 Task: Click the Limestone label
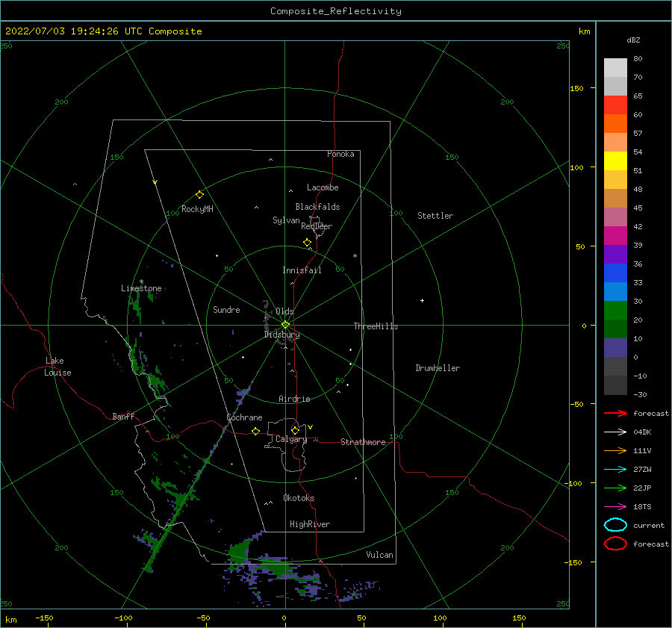(141, 288)
